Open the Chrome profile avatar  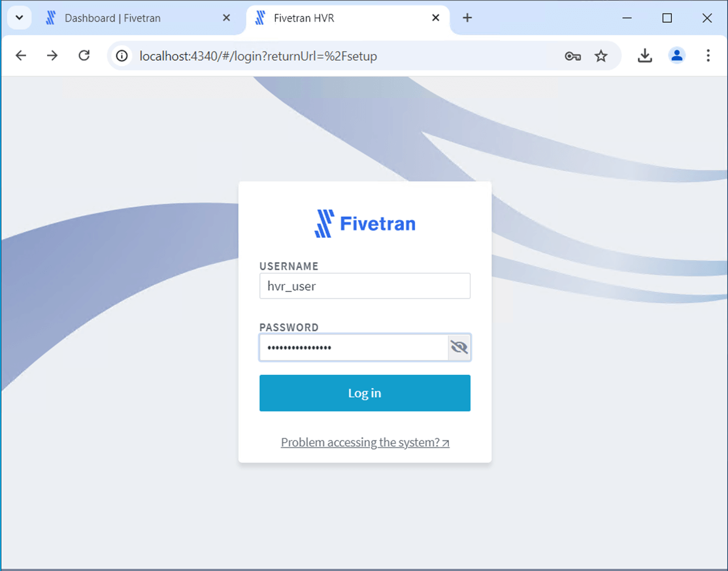pos(677,56)
